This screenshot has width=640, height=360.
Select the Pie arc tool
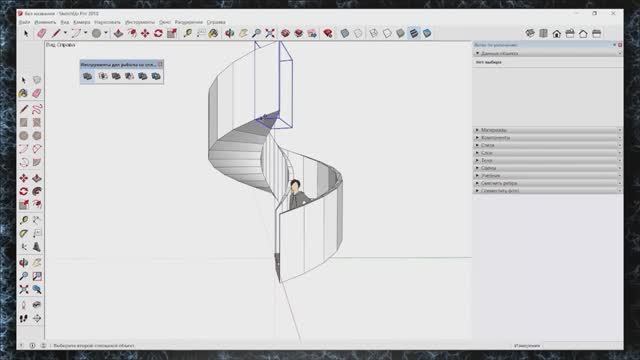37,162
